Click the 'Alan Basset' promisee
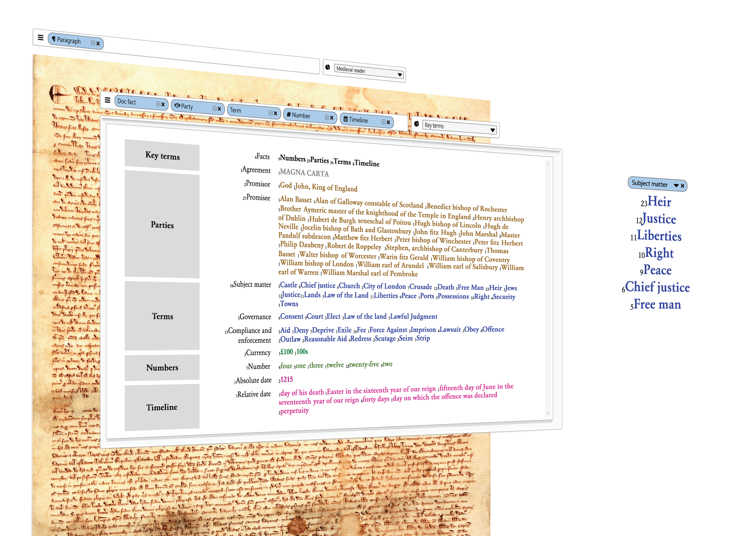 pos(296,199)
